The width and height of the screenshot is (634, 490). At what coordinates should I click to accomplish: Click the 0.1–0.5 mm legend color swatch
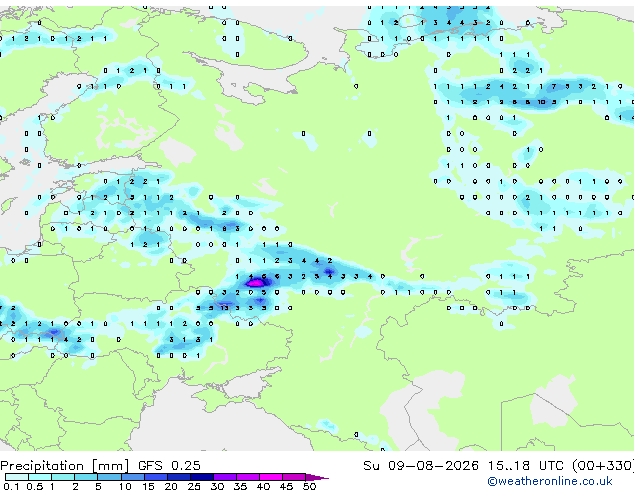pyautogui.click(x=17, y=477)
